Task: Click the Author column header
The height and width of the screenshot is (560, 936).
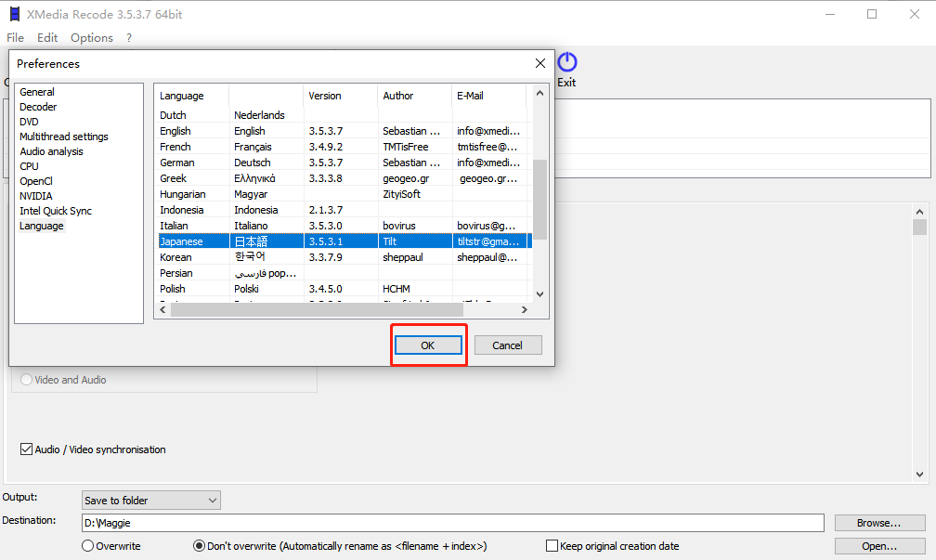Action: pyautogui.click(x=414, y=96)
